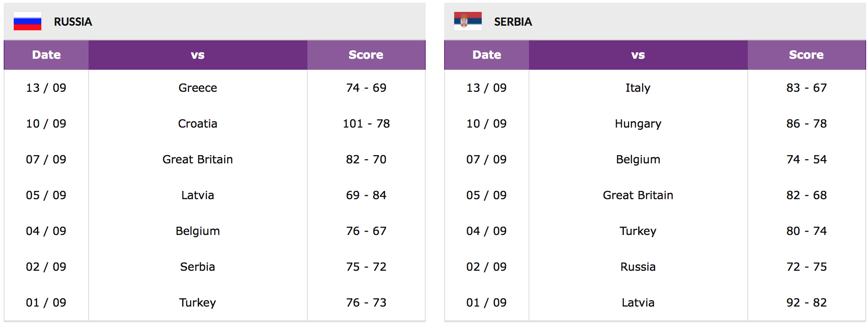This screenshot has width=868, height=324.
Task: Select the 74 - 54 score
Action: pyautogui.click(x=807, y=159)
